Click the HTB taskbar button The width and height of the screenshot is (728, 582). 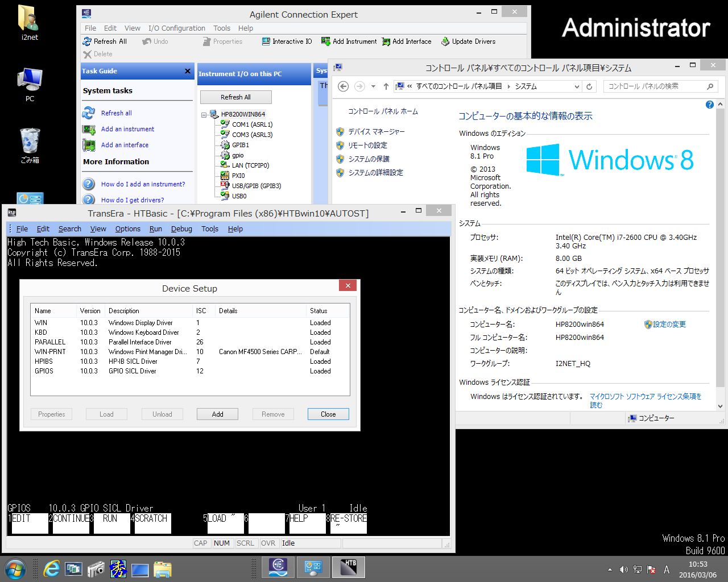tap(348, 568)
